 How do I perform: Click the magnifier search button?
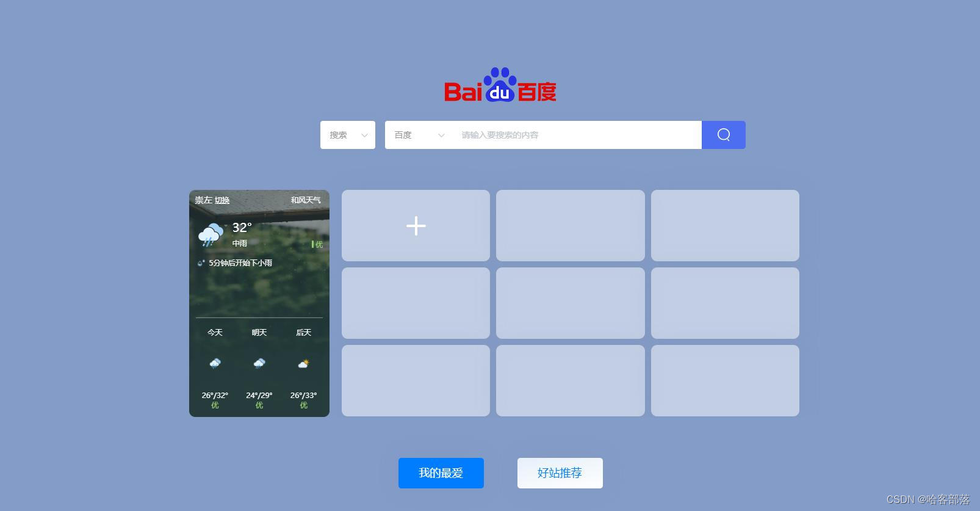tap(723, 135)
